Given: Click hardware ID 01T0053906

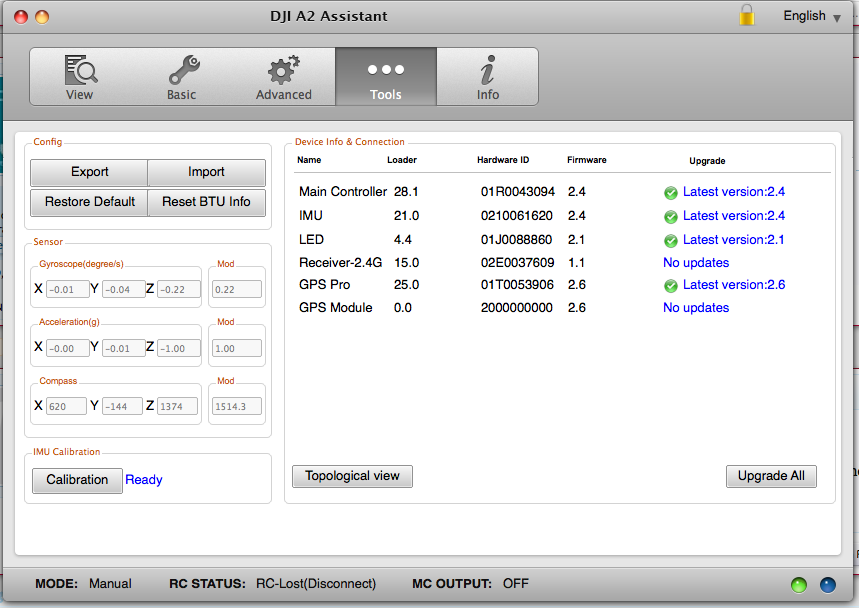Looking at the screenshot, I should [x=517, y=285].
